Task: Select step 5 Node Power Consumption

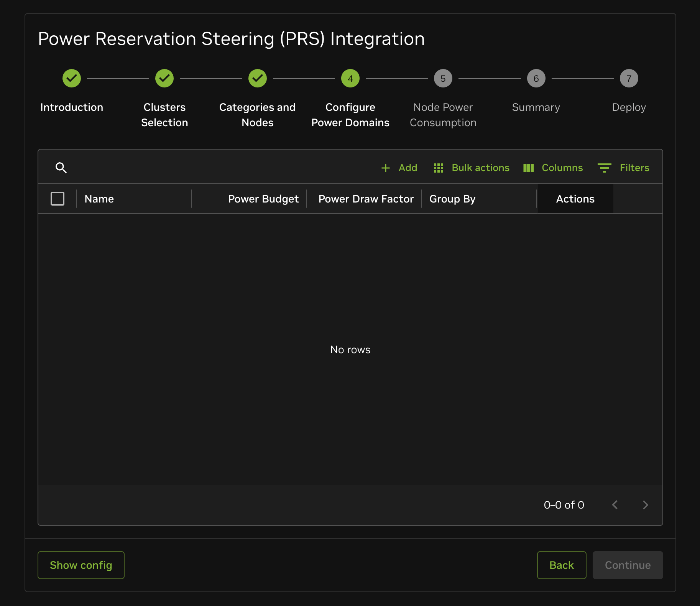Action: 443,78
